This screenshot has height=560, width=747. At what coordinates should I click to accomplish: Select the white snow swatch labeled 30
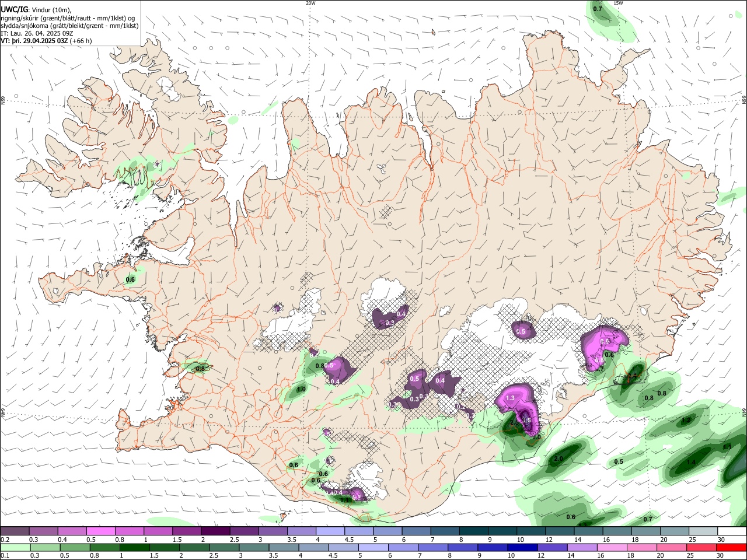click(731, 531)
